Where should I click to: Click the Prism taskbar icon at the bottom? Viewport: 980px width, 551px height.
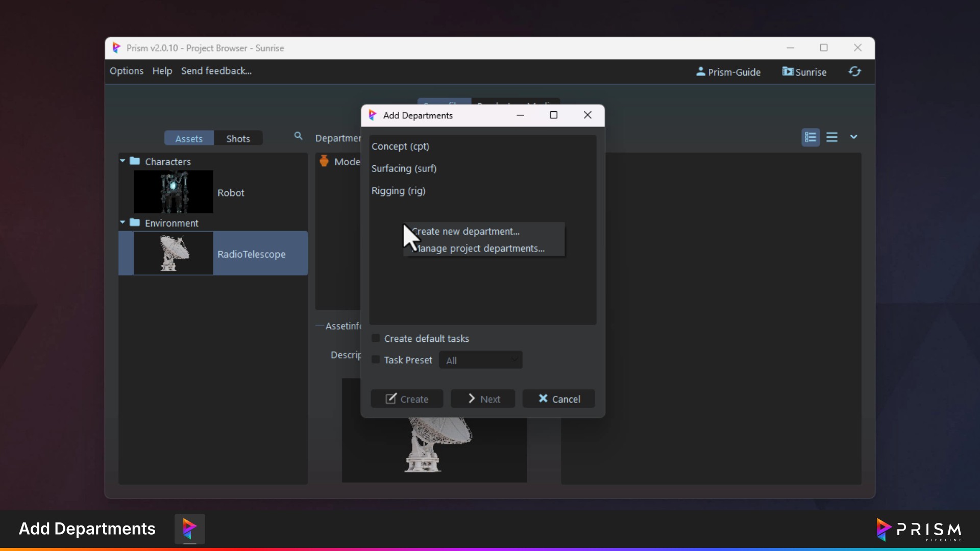click(x=189, y=529)
